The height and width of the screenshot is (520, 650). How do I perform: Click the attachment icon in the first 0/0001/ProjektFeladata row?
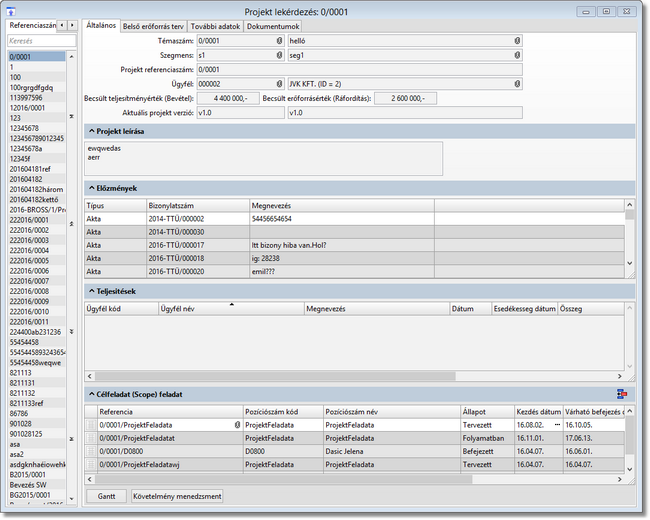[x=237, y=425]
